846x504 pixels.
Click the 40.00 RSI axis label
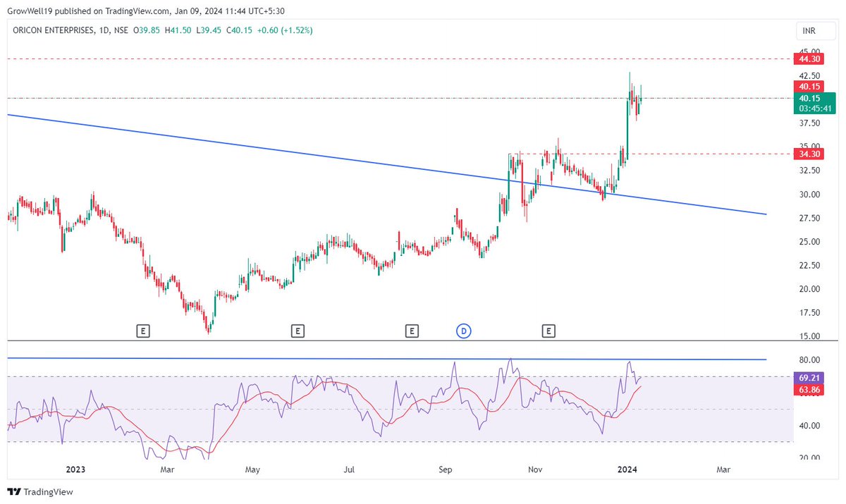811,426
